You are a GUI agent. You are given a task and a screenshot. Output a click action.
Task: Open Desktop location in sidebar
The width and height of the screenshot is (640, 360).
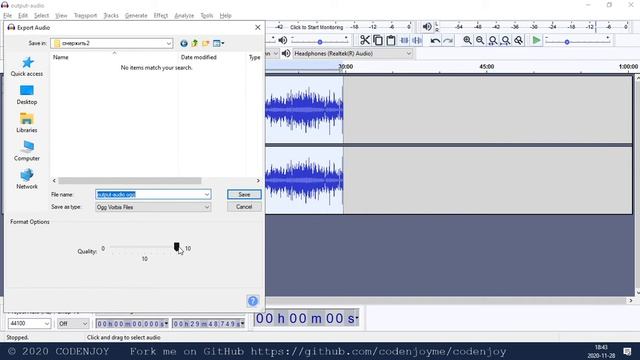pyautogui.click(x=27, y=95)
